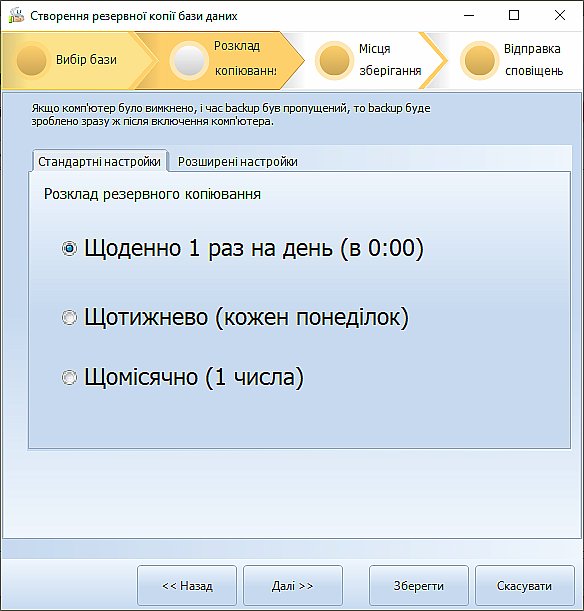Choose Щотижнево (кожен понеділок) radio button

[69, 317]
